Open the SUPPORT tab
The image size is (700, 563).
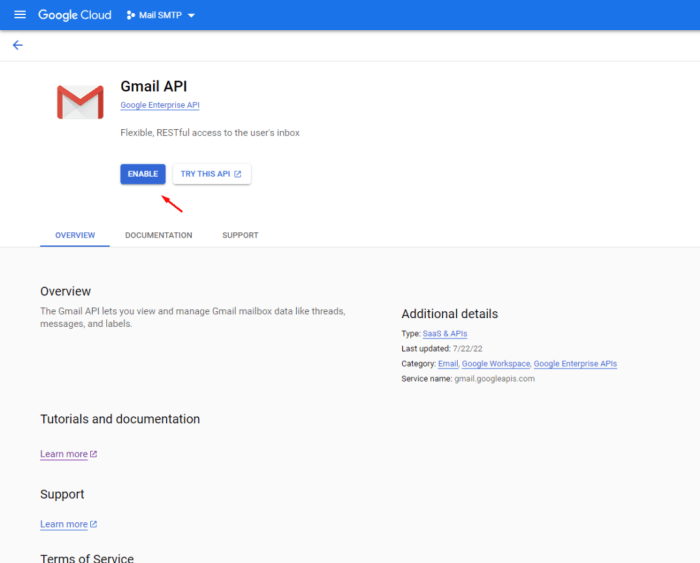(x=240, y=235)
